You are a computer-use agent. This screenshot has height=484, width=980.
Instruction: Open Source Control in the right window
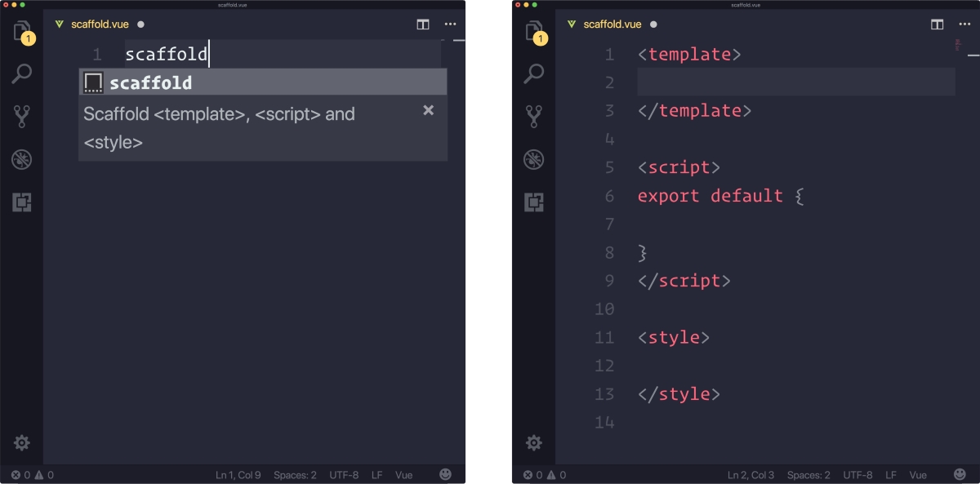coord(534,116)
